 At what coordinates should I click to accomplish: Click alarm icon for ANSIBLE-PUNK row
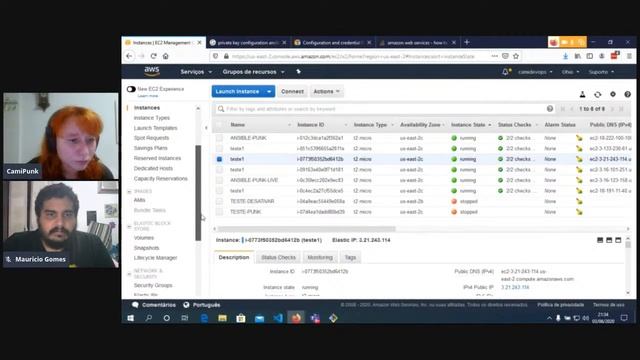click(579, 138)
